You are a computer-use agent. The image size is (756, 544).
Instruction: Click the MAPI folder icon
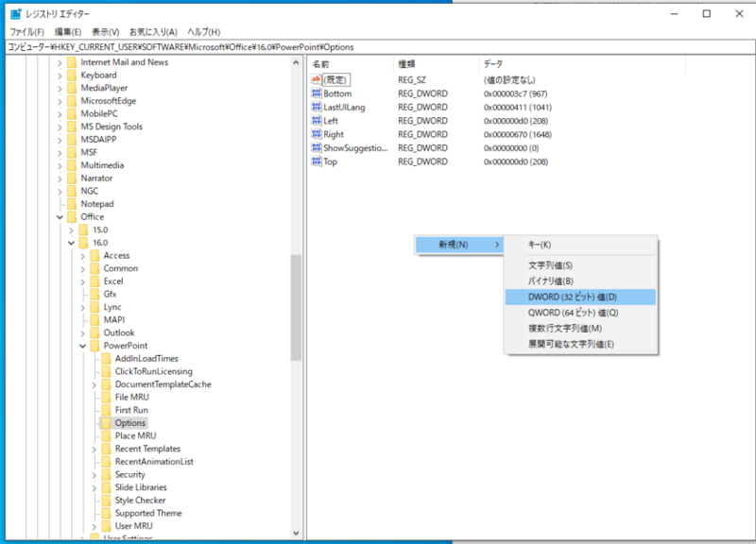tap(95, 320)
